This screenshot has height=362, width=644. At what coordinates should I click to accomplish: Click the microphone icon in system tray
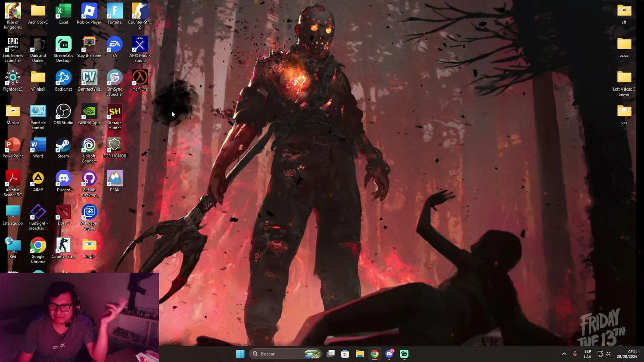click(x=575, y=354)
